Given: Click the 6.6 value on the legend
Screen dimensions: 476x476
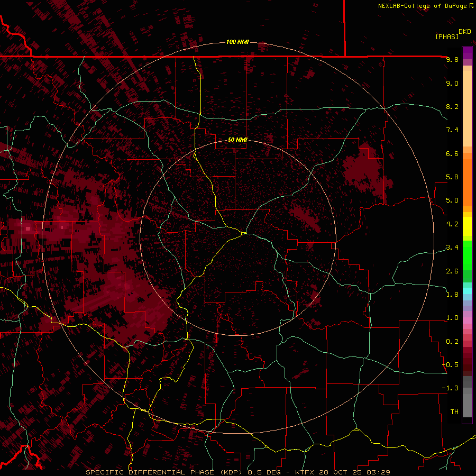Looking at the screenshot, I should coord(452,153).
